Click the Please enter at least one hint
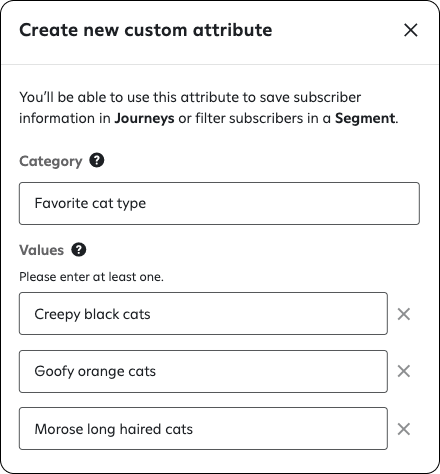440x474 pixels. [91, 277]
